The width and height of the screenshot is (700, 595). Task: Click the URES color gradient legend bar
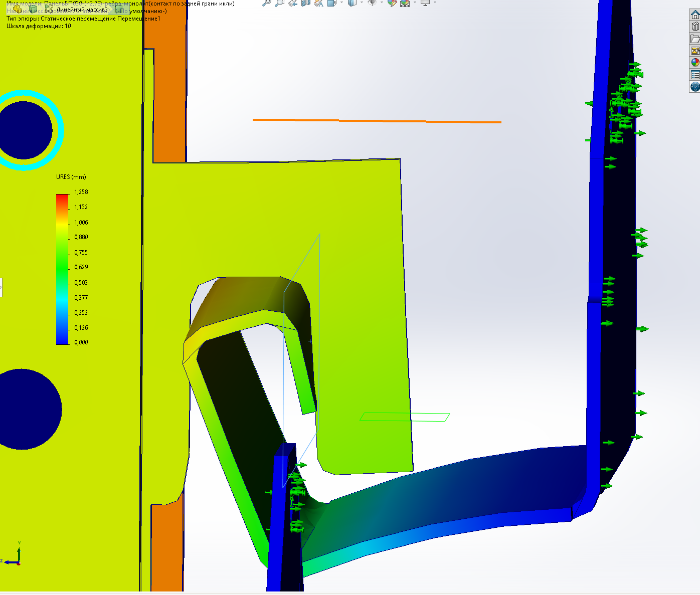tap(62, 269)
